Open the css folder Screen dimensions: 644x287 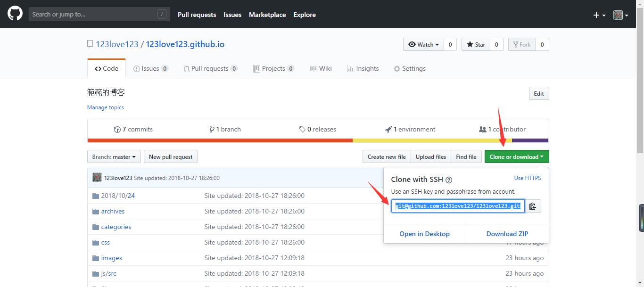coord(105,242)
